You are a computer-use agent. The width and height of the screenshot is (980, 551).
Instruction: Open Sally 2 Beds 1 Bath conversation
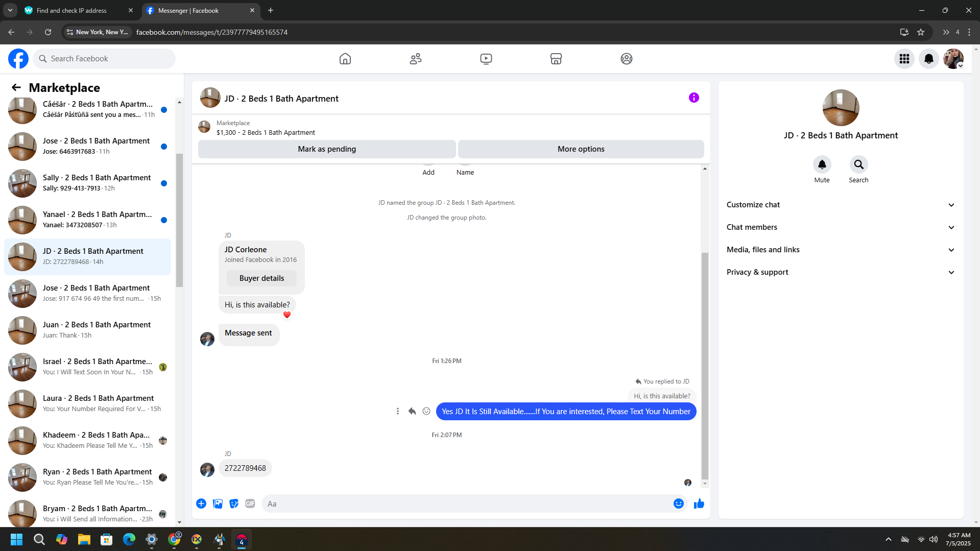click(x=88, y=183)
